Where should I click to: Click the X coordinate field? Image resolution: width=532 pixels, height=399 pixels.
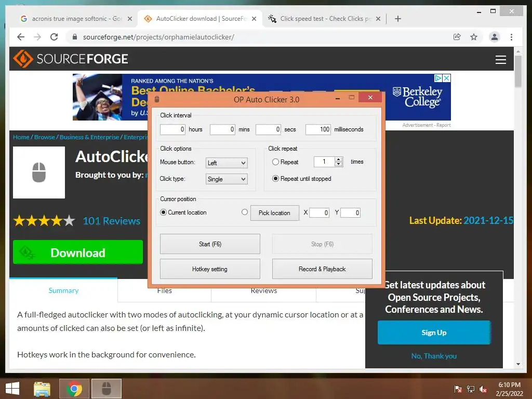(x=320, y=212)
